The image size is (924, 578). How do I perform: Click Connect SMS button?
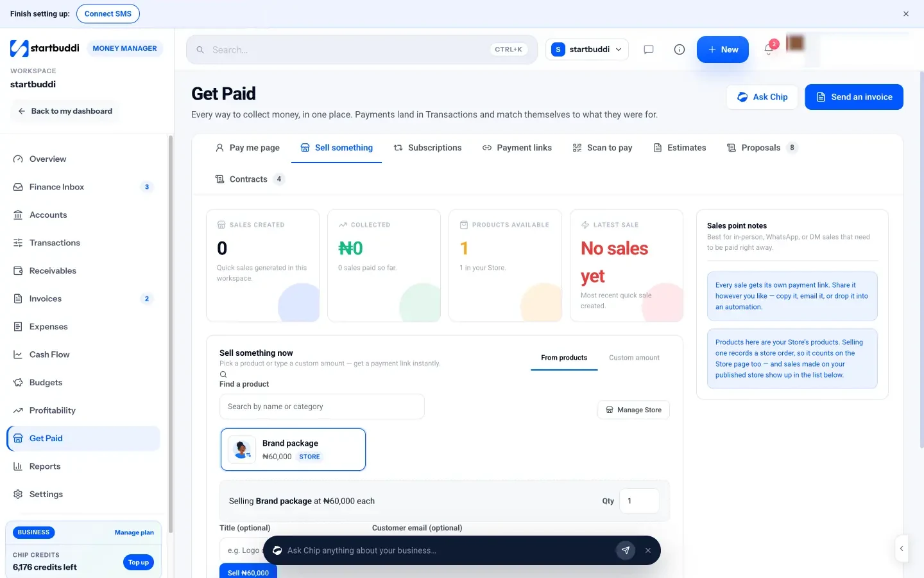(108, 13)
